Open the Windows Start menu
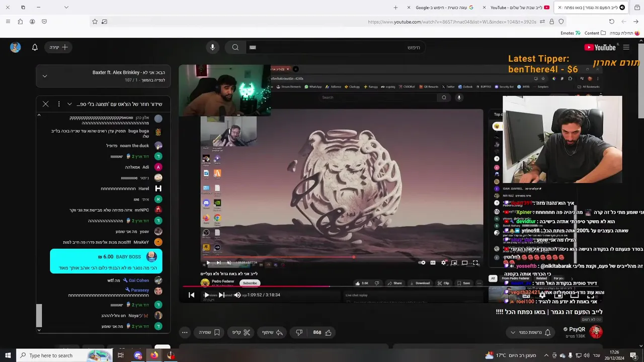 (8, 355)
